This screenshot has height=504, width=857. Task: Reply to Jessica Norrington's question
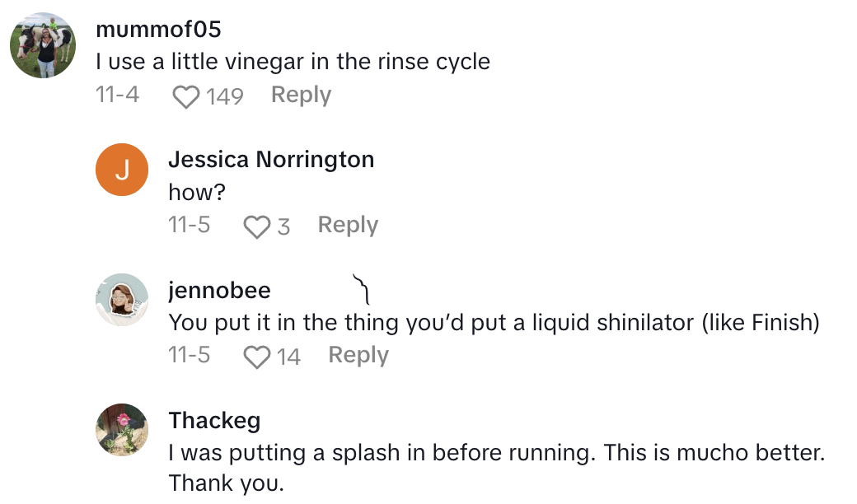(x=347, y=225)
